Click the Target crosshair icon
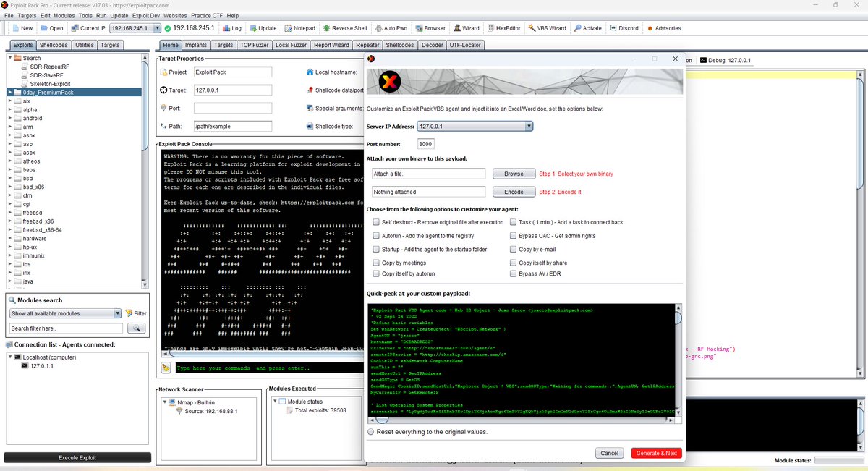This screenshot has width=868, height=471. click(x=163, y=90)
